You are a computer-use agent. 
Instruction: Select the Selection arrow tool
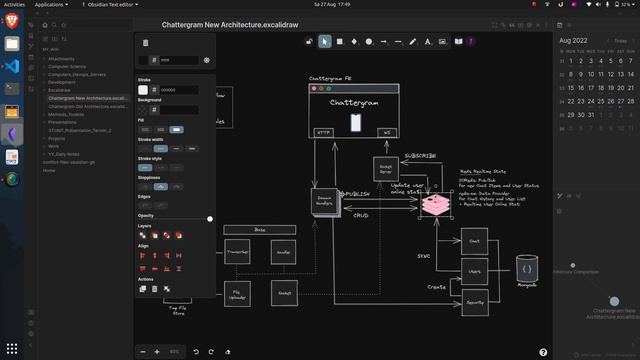pos(325,42)
